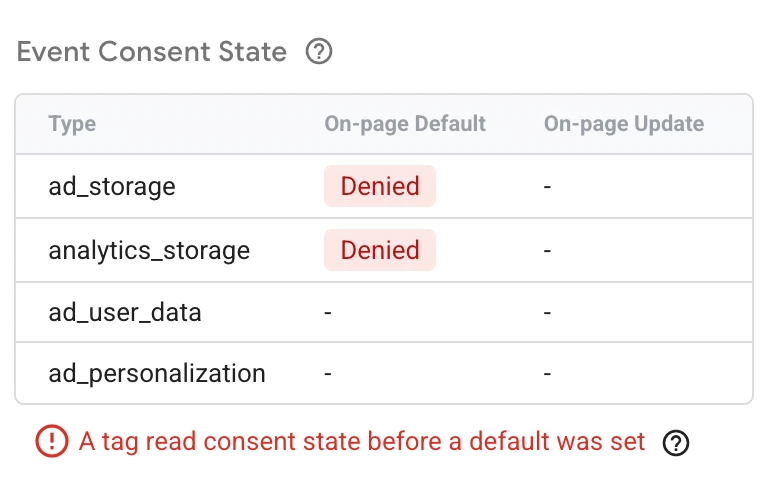Select the ad_storage row label

[112, 186]
